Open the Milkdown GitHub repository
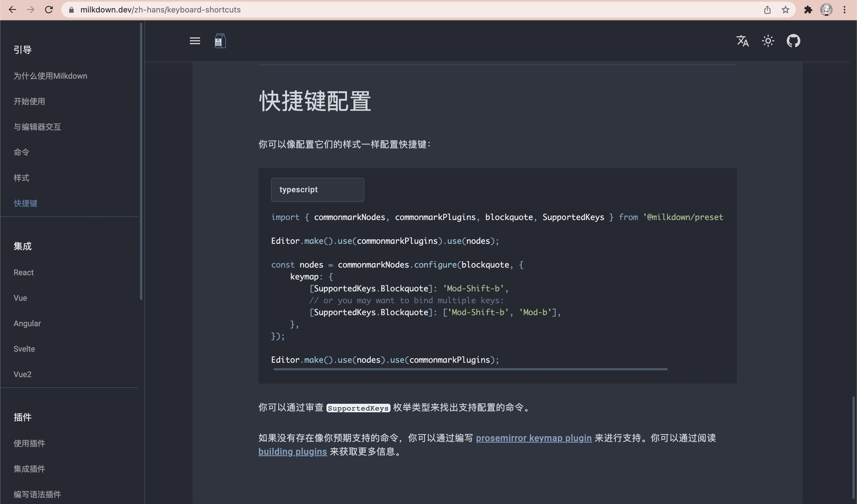The height and width of the screenshot is (504, 857). pos(794,40)
